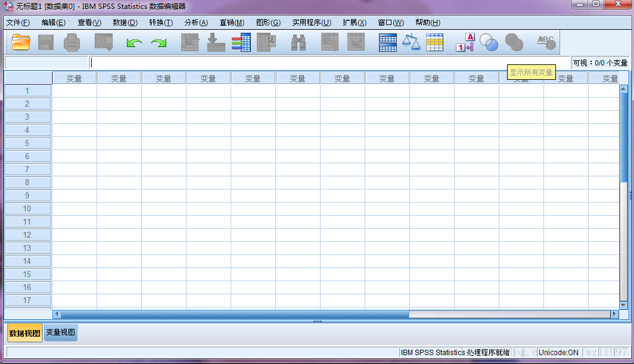Viewport: 634px width, 364px height.
Task: Click Show All Variables gray circles icon
Action: click(x=514, y=42)
